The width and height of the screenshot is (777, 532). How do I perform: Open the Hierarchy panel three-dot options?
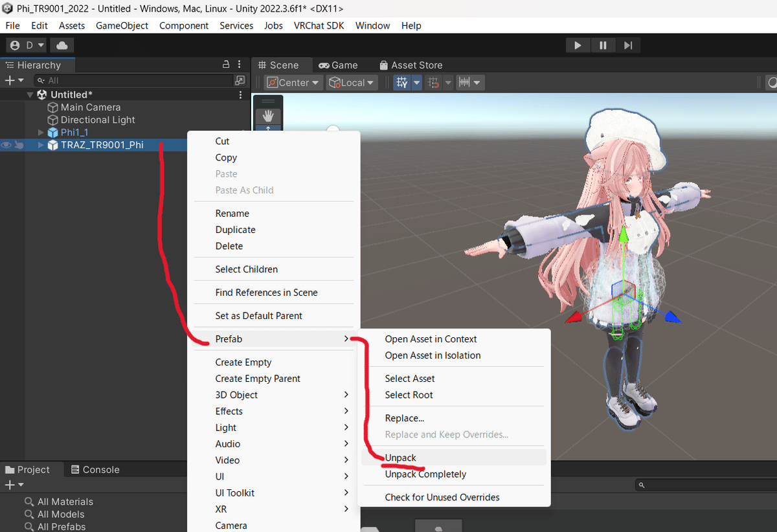(240, 65)
